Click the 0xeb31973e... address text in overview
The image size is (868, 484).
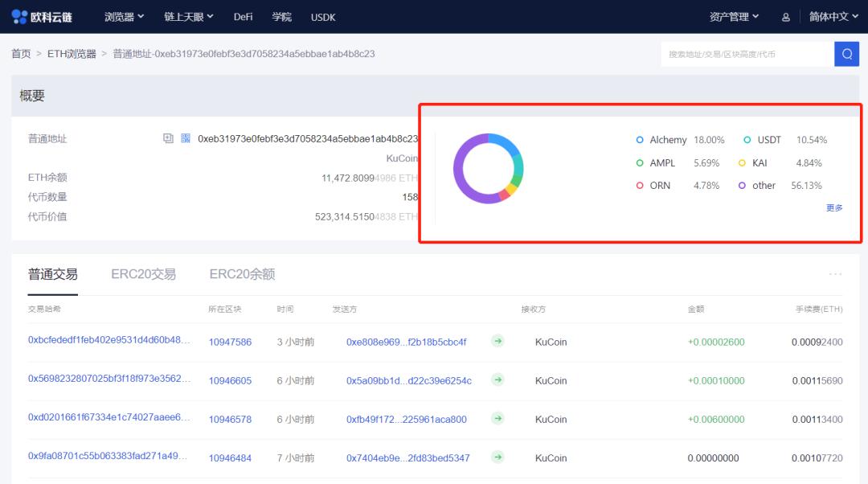308,138
